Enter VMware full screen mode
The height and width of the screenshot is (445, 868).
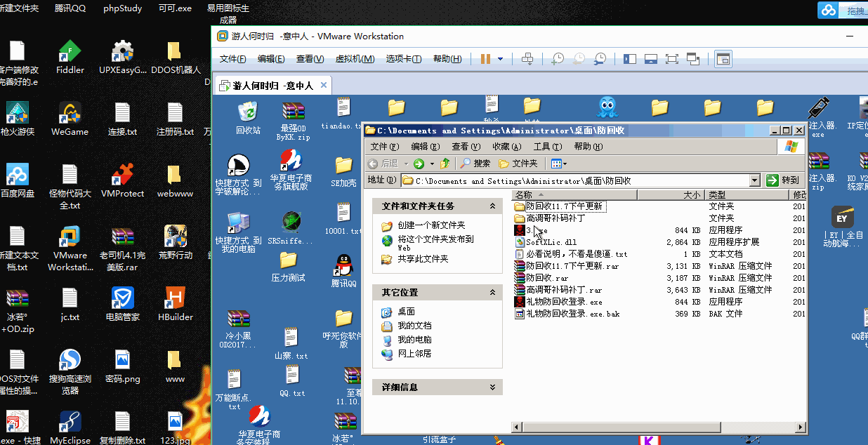tap(672, 59)
